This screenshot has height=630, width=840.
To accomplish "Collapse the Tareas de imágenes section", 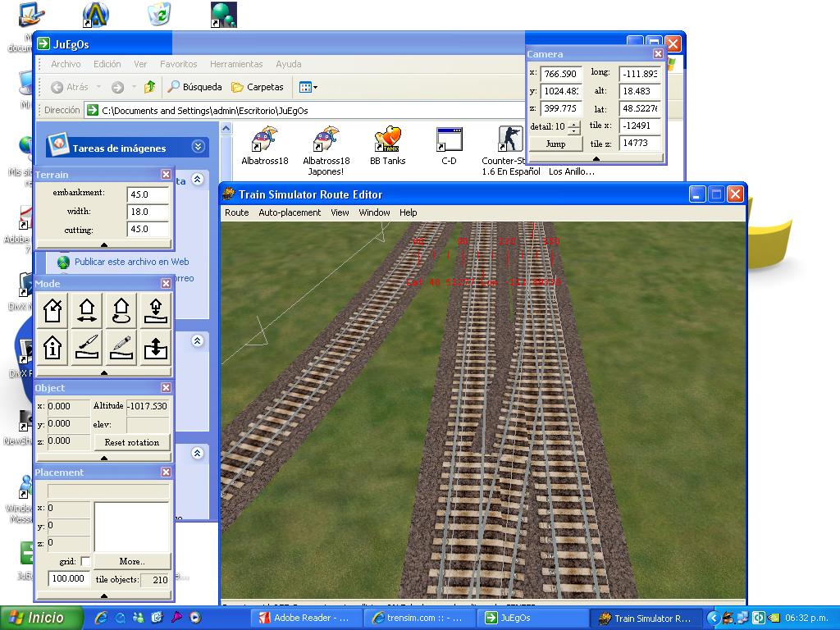I will coord(198,147).
